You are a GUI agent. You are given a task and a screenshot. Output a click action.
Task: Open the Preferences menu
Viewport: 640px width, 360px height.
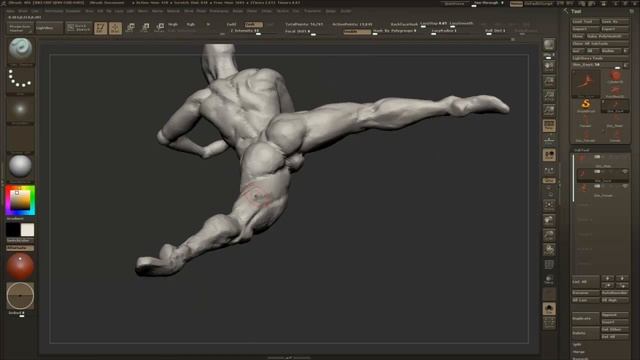[219, 11]
